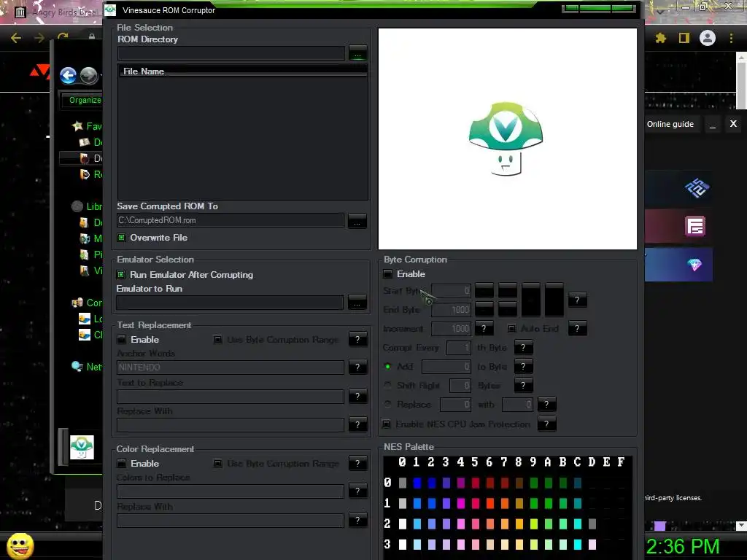The width and height of the screenshot is (747, 560).
Task: Open help for Color Replacement's Replace With field
Action: click(x=357, y=520)
